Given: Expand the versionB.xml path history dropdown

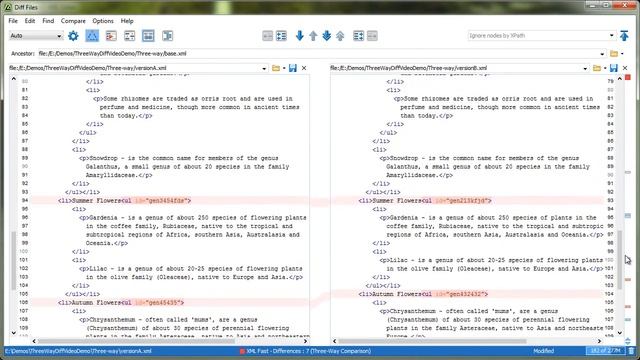Looking at the screenshot, I should point(585,69).
